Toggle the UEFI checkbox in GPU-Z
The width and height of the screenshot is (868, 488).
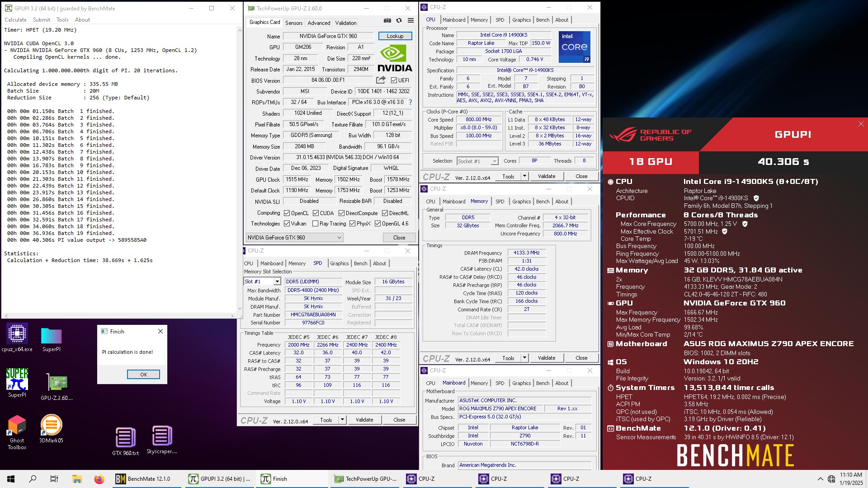[x=394, y=80]
